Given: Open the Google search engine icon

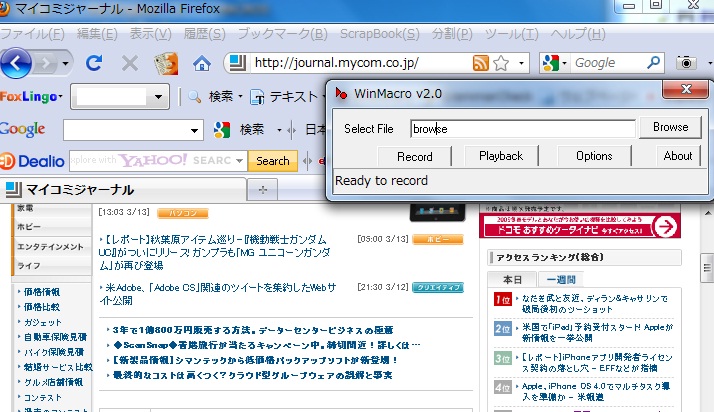Looking at the screenshot, I should tap(551, 63).
